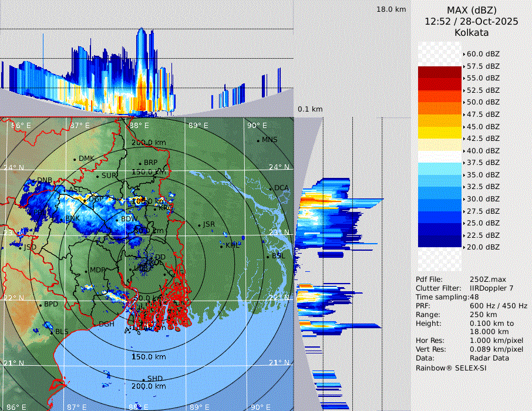Screen dimensions: 532x411
Task: Click the DCA station marker
Action: click(x=271, y=188)
